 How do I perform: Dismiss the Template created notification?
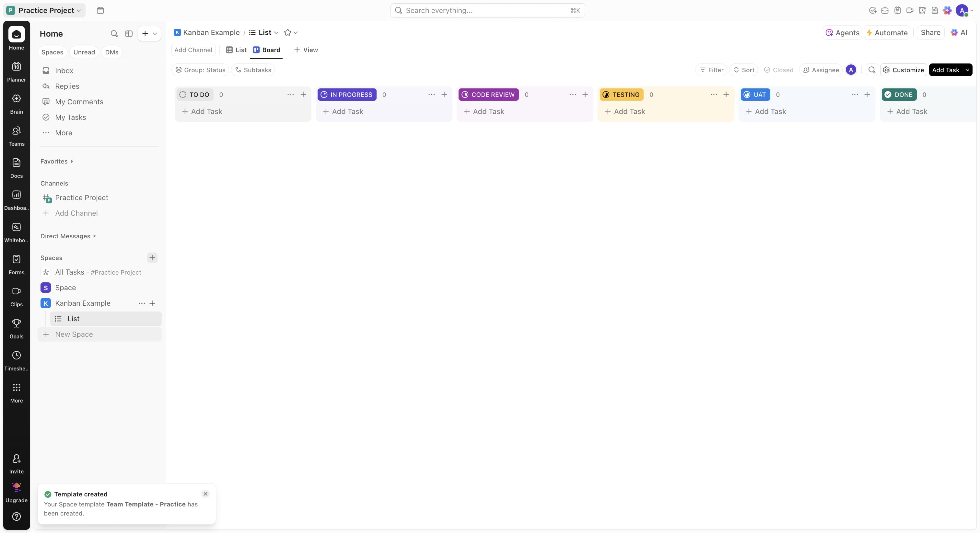[x=205, y=494]
